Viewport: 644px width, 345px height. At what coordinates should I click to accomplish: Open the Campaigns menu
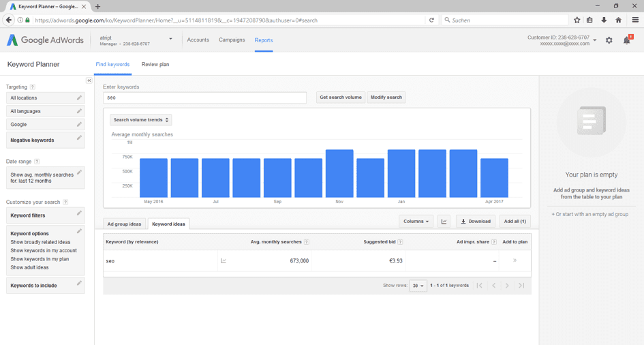pos(232,40)
